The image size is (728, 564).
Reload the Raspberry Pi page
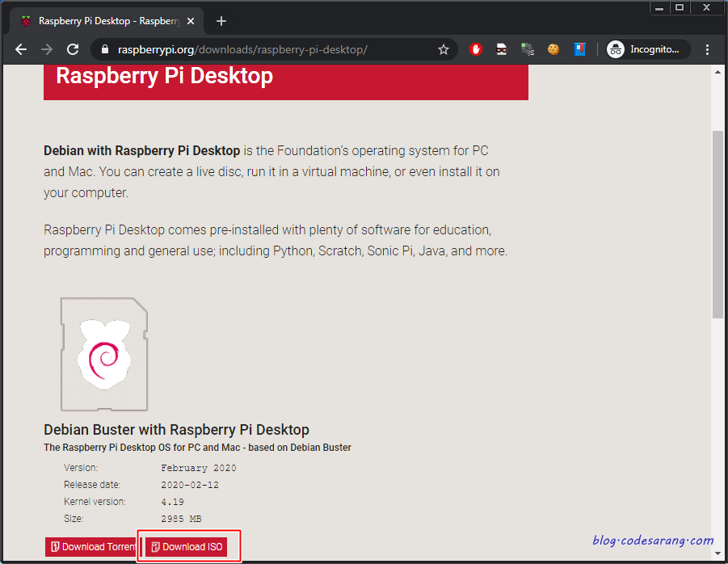coord(73,49)
